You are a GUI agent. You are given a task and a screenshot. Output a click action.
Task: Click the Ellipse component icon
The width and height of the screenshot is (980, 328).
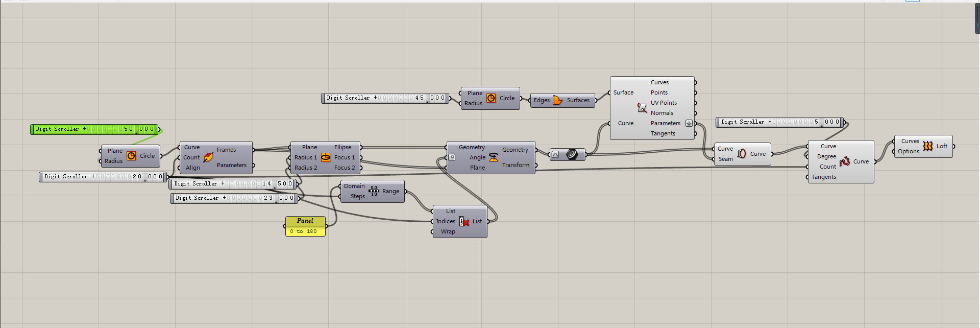tap(326, 157)
